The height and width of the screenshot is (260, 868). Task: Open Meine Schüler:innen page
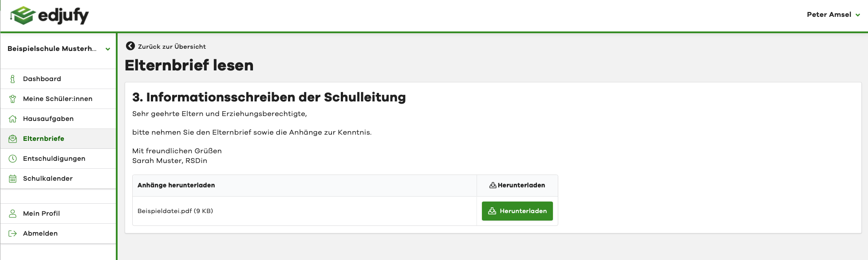(x=58, y=99)
